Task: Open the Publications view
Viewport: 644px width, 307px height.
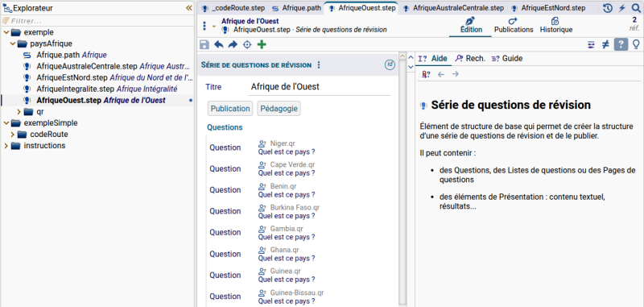Action: pyautogui.click(x=514, y=26)
